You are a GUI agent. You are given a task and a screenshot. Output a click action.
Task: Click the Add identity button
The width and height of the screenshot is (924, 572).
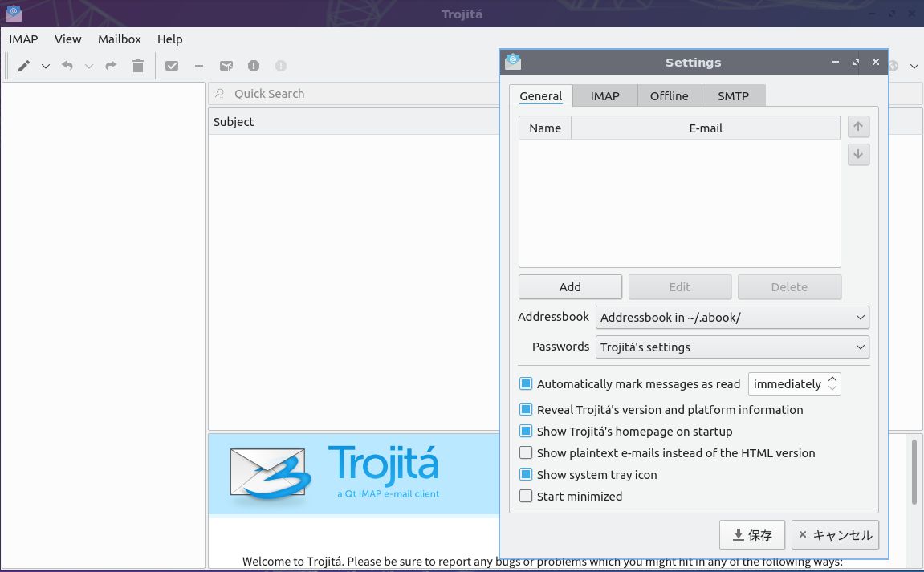[x=571, y=287]
